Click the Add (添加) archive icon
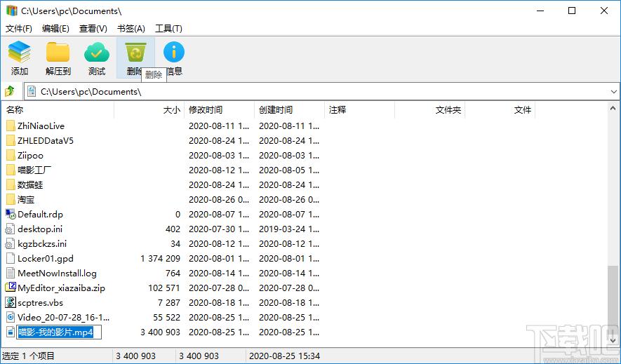621x364 pixels. (x=19, y=52)
